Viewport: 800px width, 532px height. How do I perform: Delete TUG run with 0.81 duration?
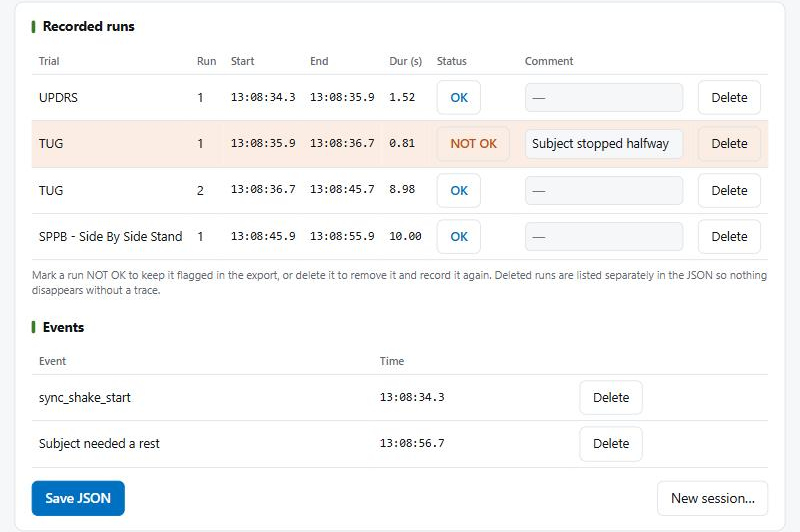click(x=729, y=144)
